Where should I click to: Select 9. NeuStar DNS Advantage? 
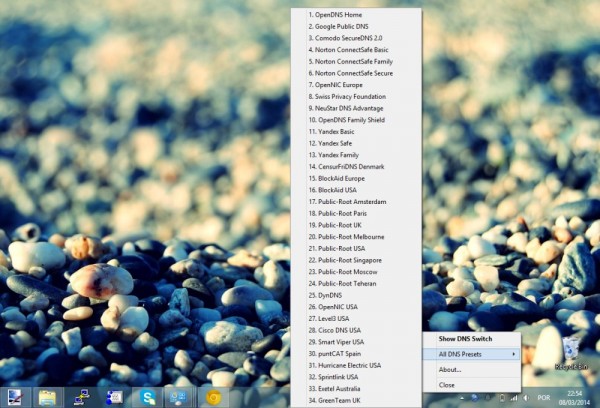coord(356,108)
